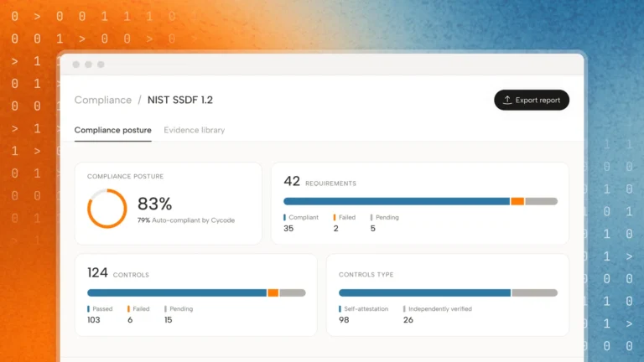Select the Failed legend label under Controls
This screenshot has width=644, height=362.
click(141, 309)
